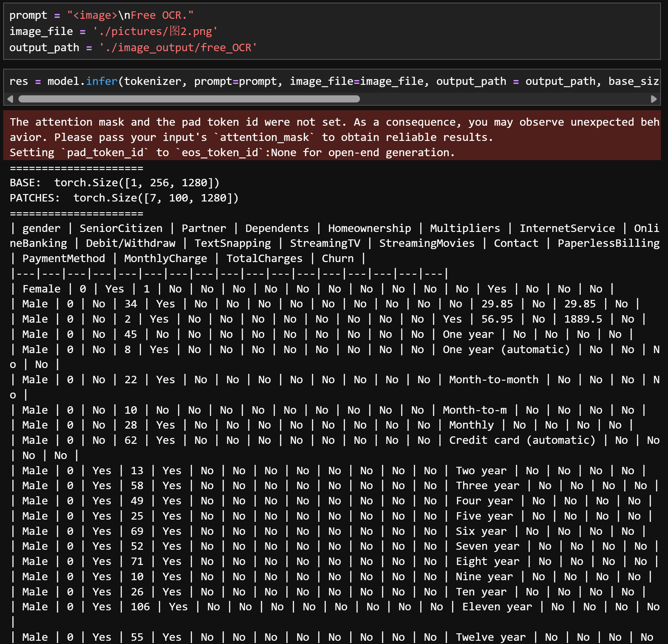Click the 'Setting pad_token_id' warning line
This screenshot has width=668, height=644.
[232, 153]
